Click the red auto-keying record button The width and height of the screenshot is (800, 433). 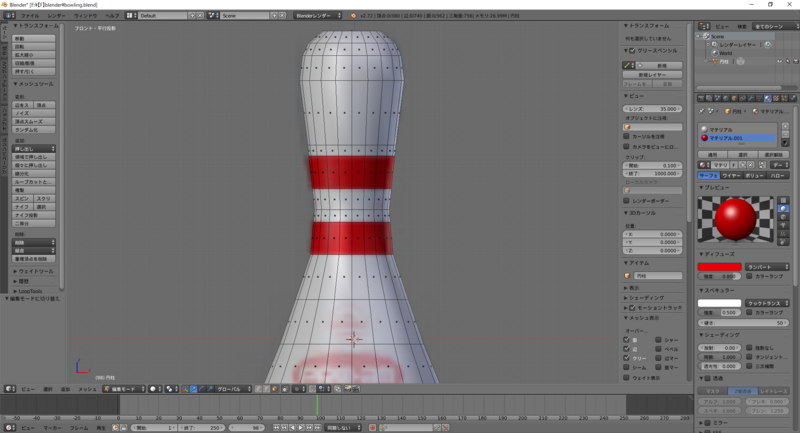click(372, 427)
